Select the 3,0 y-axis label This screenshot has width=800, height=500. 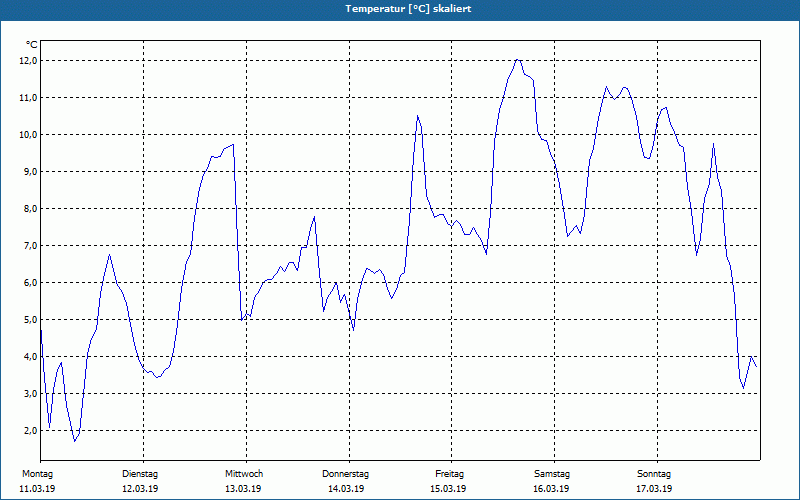(x=30, y=394)
